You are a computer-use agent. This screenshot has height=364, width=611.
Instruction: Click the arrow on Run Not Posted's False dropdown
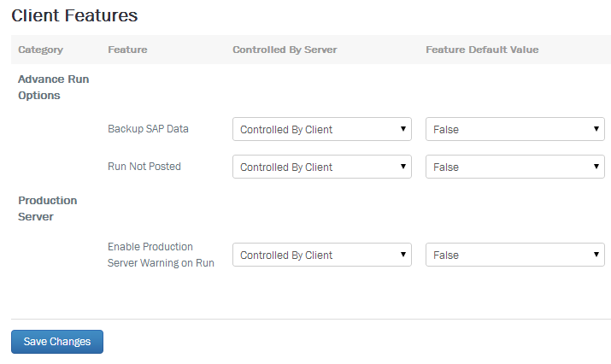[x=596, y=167]
